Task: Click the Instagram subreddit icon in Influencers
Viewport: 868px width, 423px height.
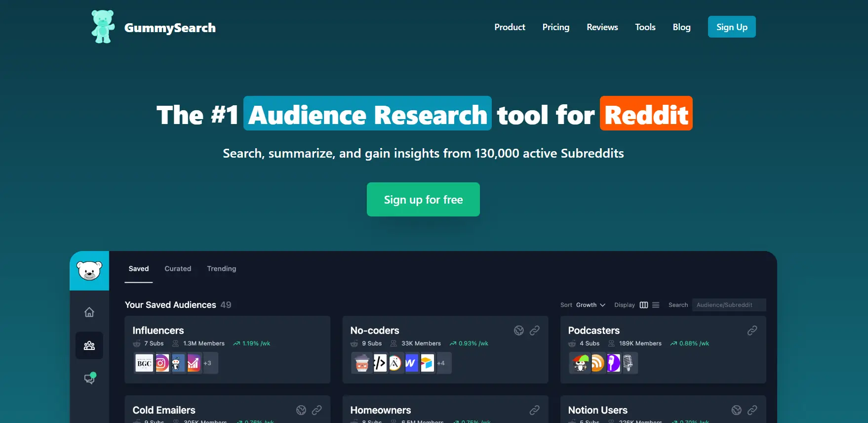Action: 161,363
